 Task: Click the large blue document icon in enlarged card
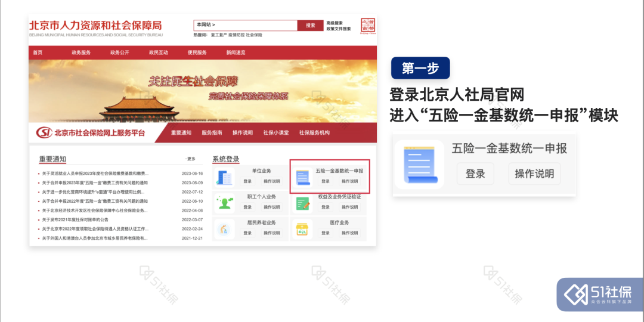coord(420,165)
